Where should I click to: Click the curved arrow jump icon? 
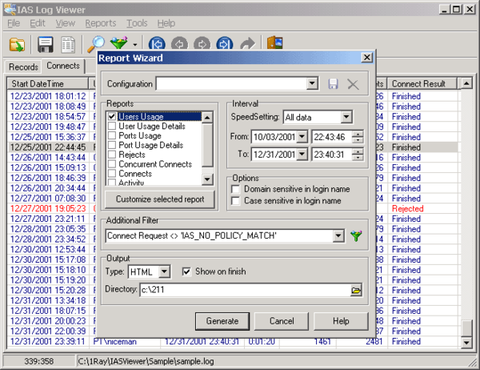point(247,44)
